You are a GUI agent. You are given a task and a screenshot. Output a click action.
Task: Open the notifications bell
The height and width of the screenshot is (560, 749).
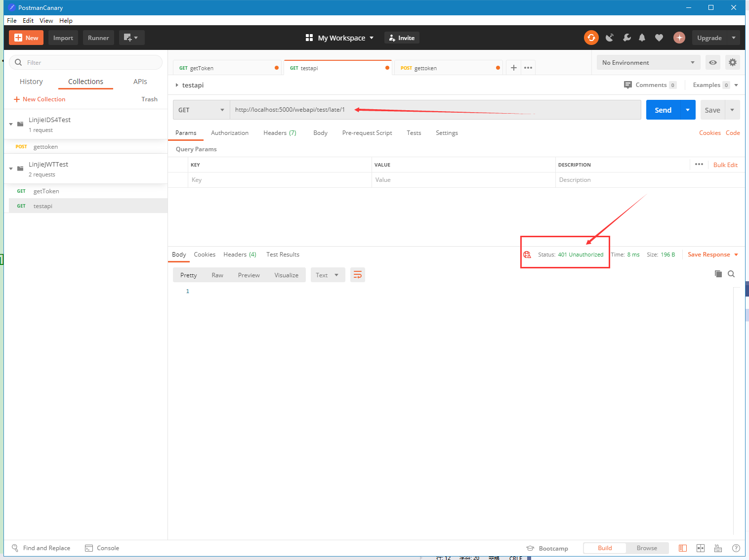click(642, 38)
